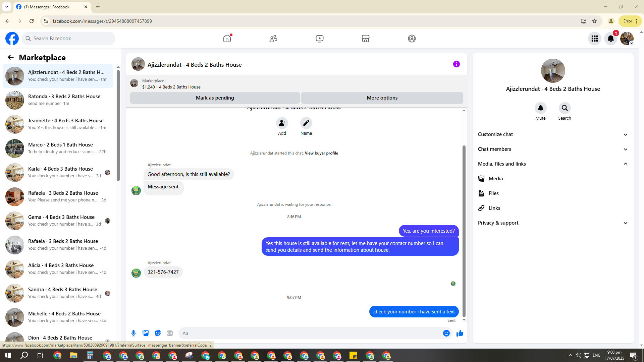The image size is (644, 362).
Task: Choose a sticker
Action: 158,333
